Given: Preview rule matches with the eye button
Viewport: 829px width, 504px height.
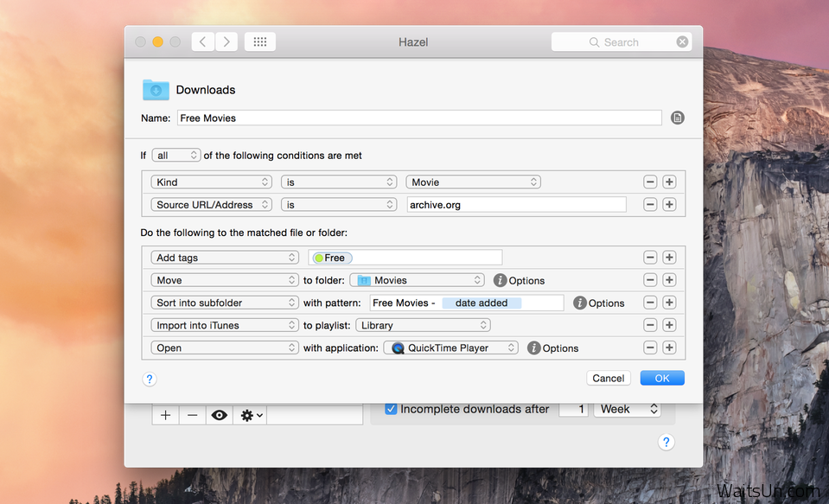Looking at the screenshot, I should [220, 415].
